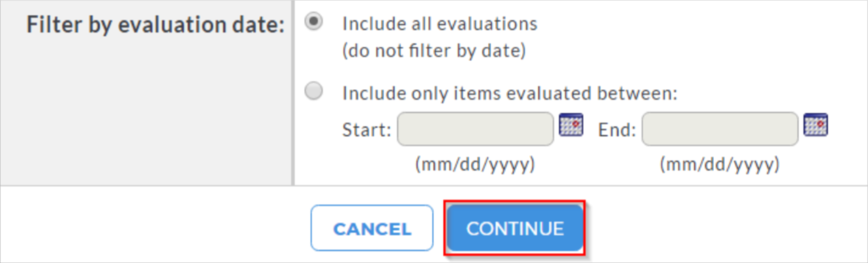
Task: Click the 'End:' field label
Action: (617, 130)
